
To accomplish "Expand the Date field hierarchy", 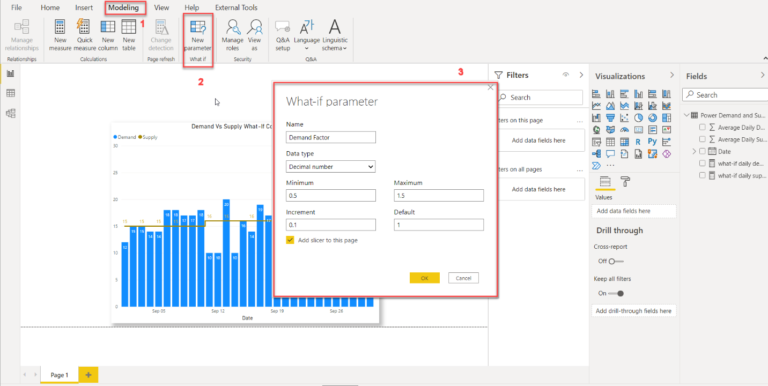I will pyautogui.click(x=694, y=151).
